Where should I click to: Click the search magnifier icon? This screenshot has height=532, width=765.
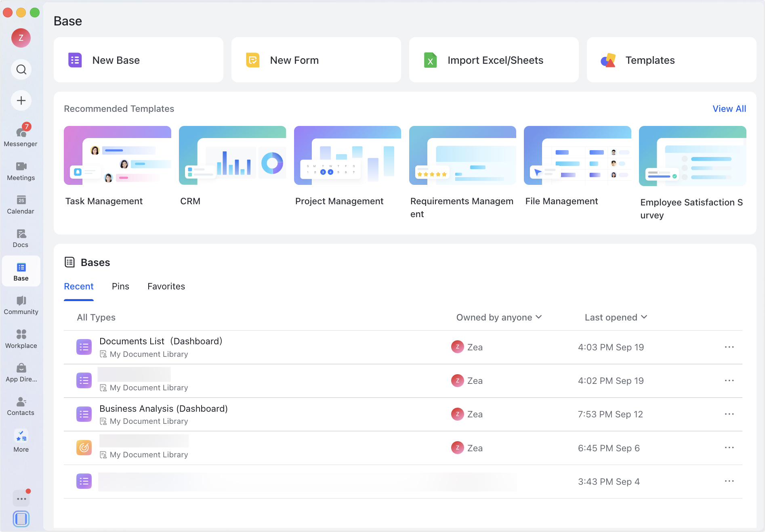[21, 69]
